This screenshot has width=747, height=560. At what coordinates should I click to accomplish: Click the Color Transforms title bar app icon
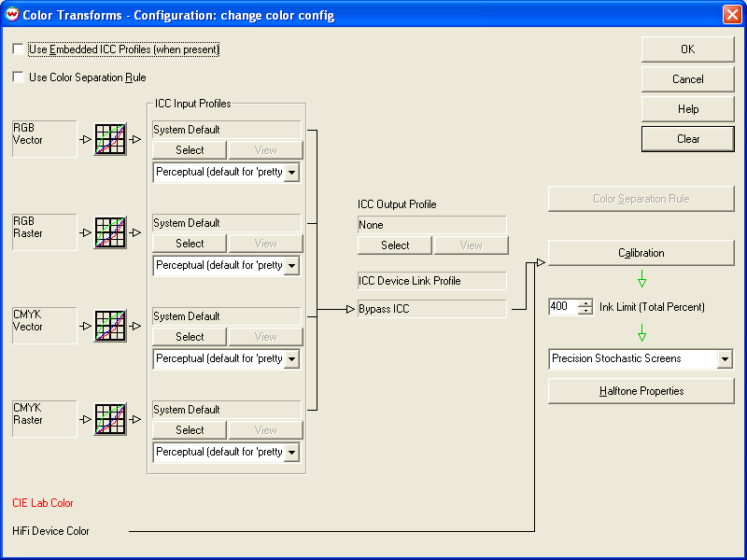[x=11, y=14]
